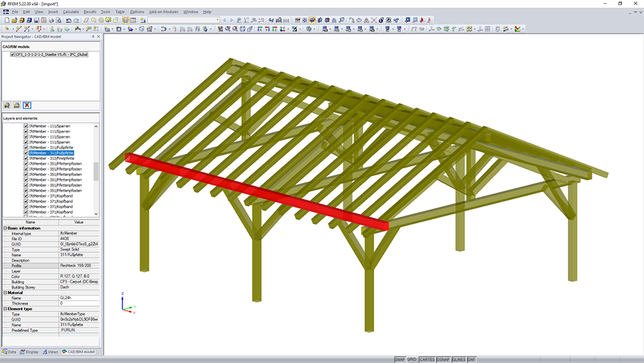Toggle the OSNAP status bar button

(443, 359)
